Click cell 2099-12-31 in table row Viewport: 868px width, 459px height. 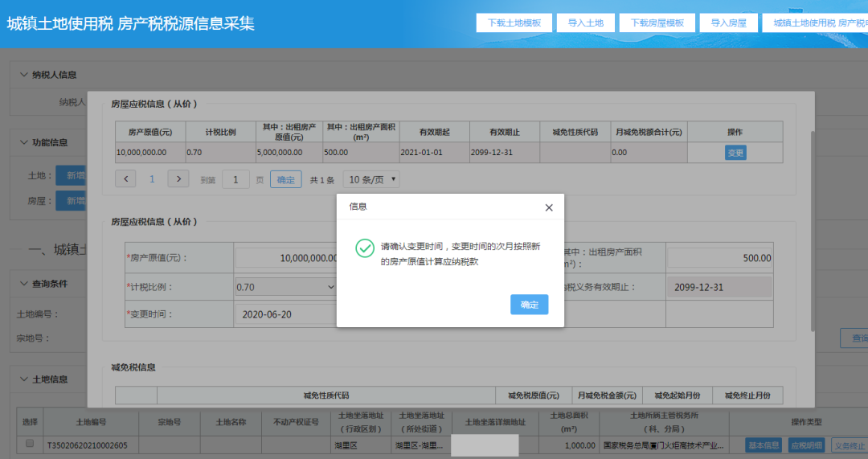coord(504,152)
